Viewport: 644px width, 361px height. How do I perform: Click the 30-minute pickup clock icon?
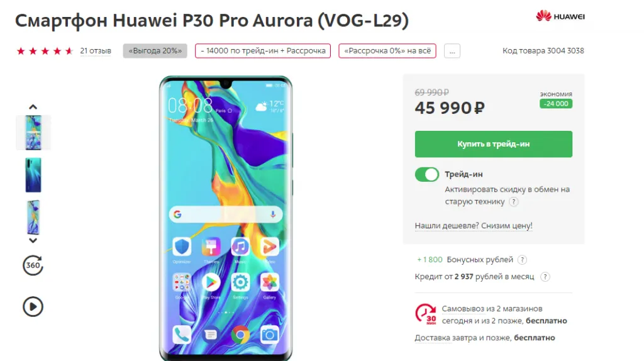pyautogui.click(x=426, y=314)
